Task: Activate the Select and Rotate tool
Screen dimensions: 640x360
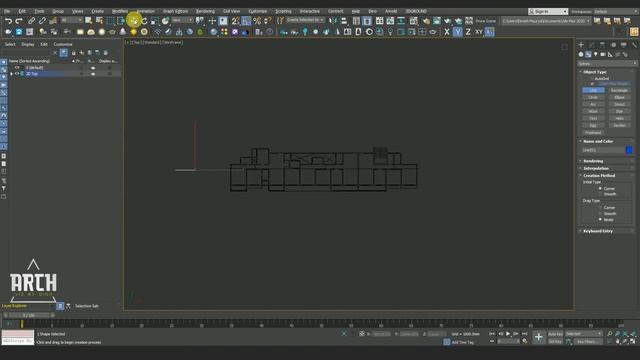Action: click(144, 21)
